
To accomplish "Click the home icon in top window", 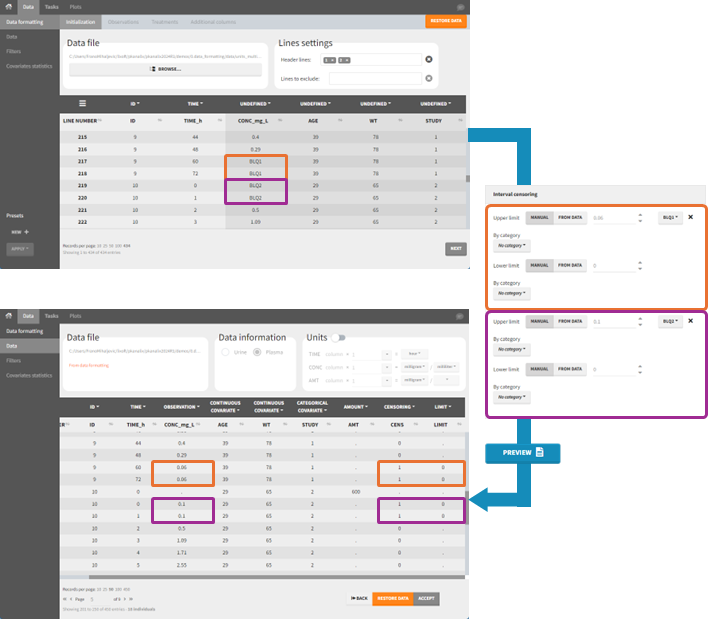I will (x=10, y=6).
